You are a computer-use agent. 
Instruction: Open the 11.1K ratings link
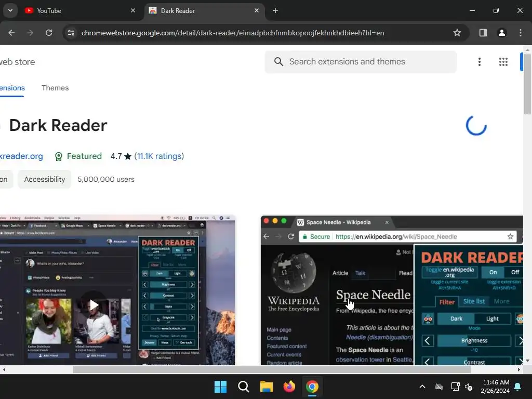pos(159,156)
